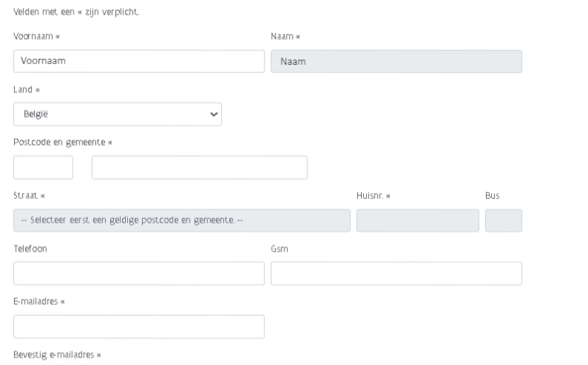Focus the Gsm input field

pos(397,273)
